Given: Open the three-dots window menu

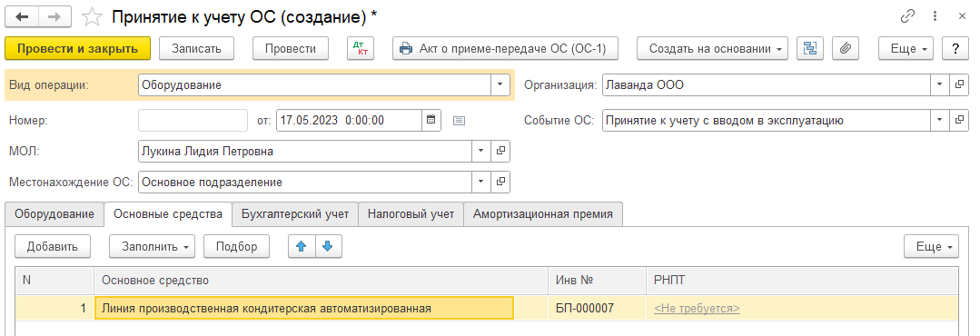Looking at the screenshot, I should pyautogui.click(x=935, y=17).
